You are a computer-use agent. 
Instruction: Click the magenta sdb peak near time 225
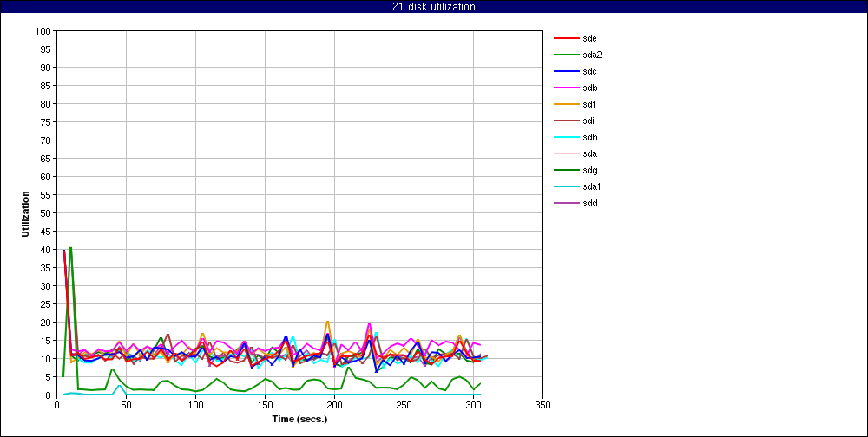pos(369,324)
